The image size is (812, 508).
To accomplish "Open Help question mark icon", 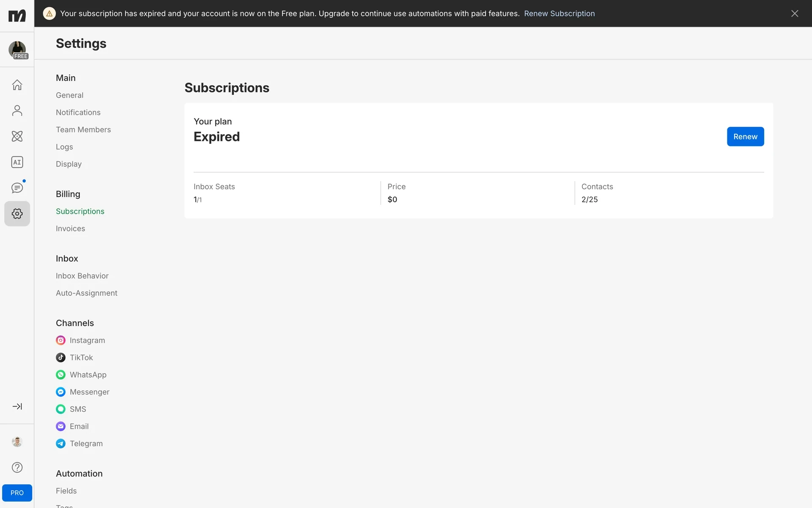I will [x=17, y=467].
